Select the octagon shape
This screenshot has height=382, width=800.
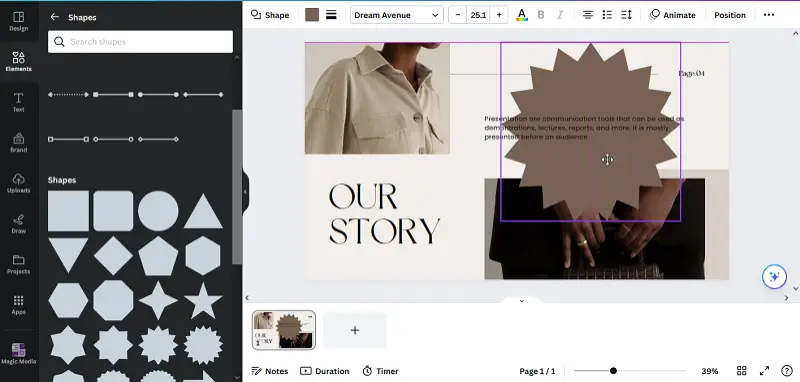coord(113,300)
